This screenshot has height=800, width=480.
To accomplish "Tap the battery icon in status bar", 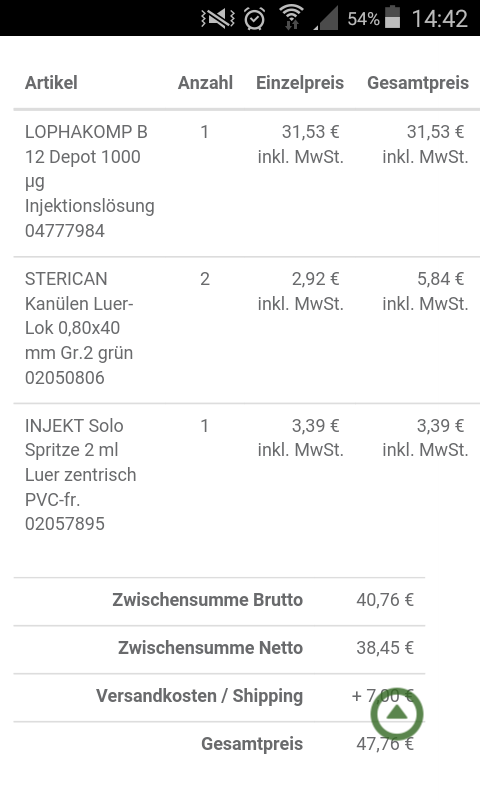I will pos(392,17).
